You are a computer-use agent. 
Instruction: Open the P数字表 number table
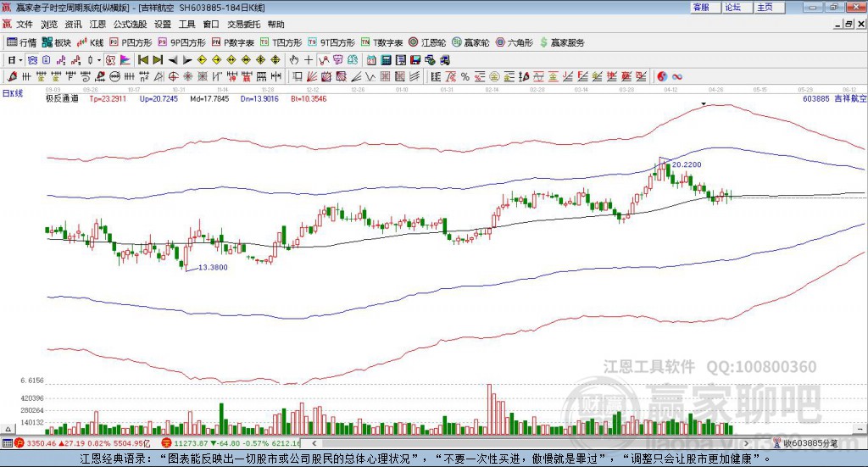pos(232,42)
